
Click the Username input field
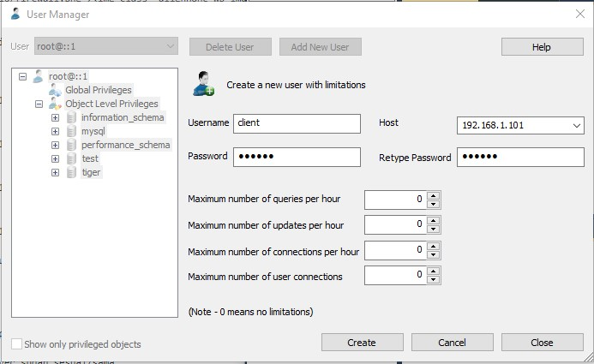click(297, 123)
